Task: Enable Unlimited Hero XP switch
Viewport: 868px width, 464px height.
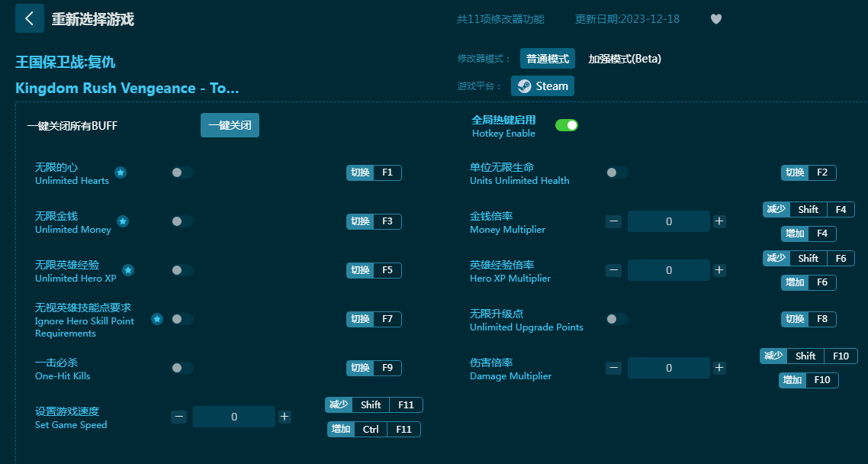Action: click(182, 270)
